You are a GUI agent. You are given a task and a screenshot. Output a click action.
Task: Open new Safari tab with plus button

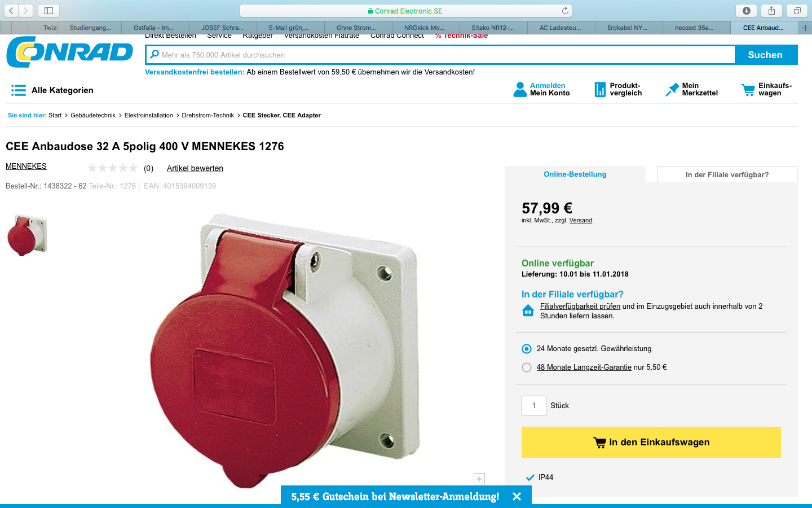805,28
